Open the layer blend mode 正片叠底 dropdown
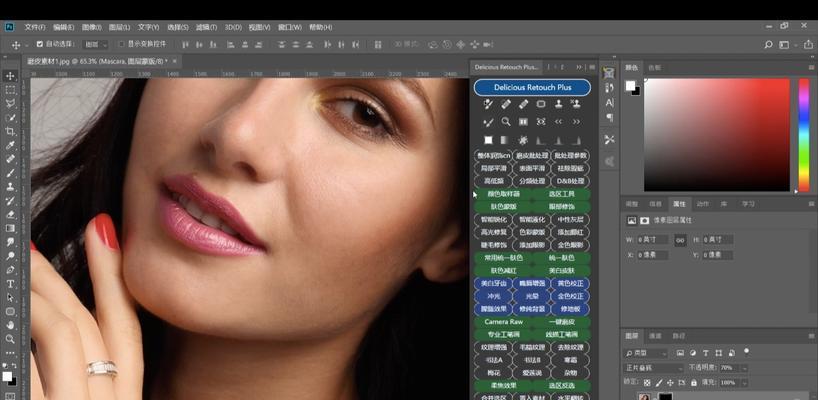Screen dimensions: 818x400 click(654, 368)
